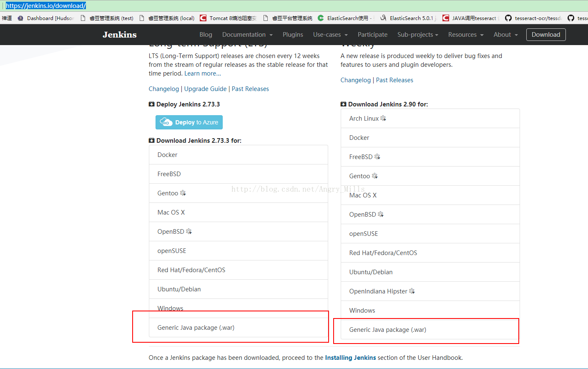
Task: Expand the Use-cases dropdown
Action: [330, 35]
